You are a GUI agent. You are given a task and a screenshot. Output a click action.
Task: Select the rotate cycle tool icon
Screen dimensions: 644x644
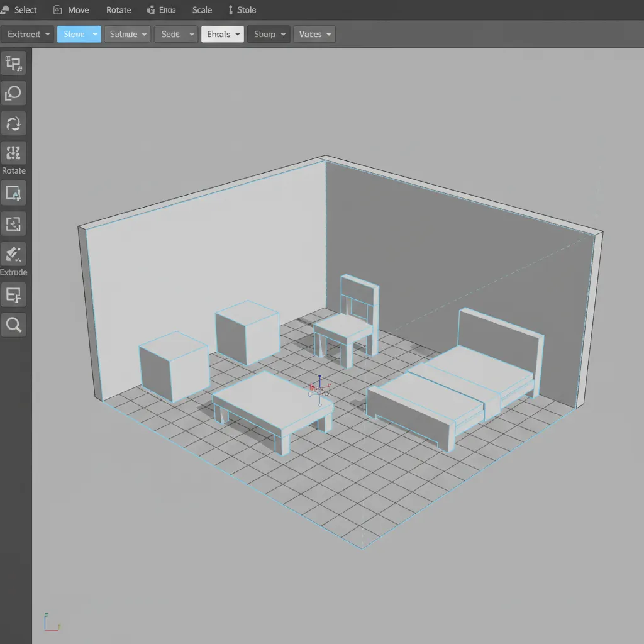tap(13, 124)
